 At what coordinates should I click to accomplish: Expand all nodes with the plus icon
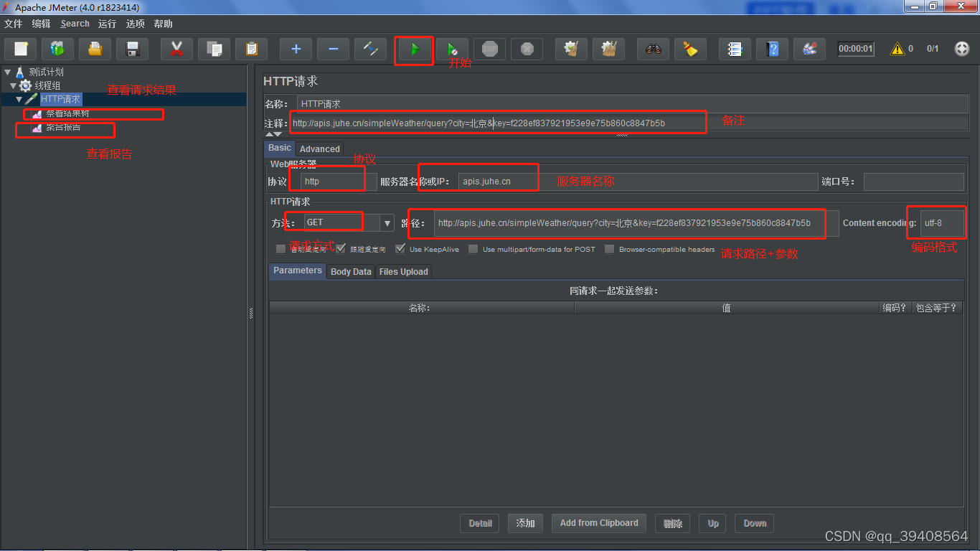[x=296, y=50]
